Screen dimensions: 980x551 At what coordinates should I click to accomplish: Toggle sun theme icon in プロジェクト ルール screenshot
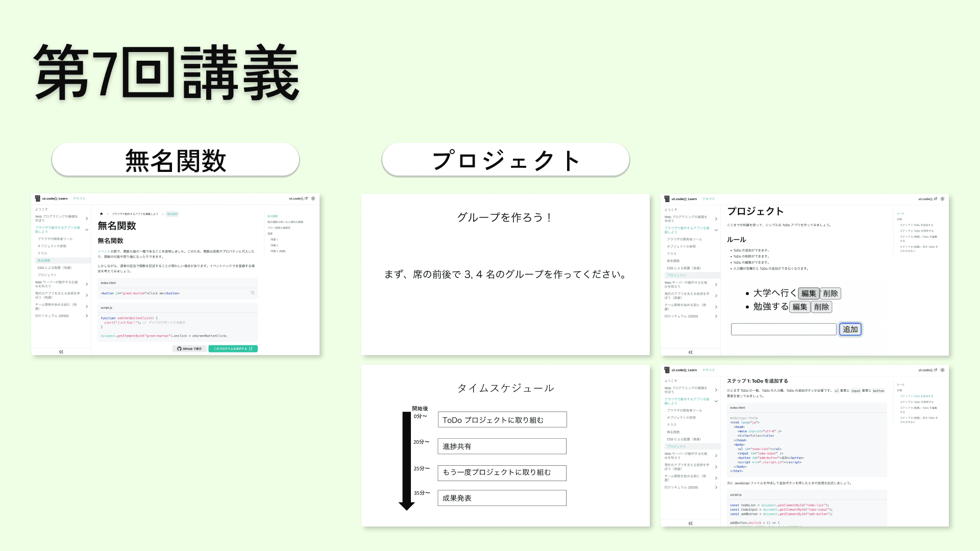pyautogui.click(x=943, y=199)
